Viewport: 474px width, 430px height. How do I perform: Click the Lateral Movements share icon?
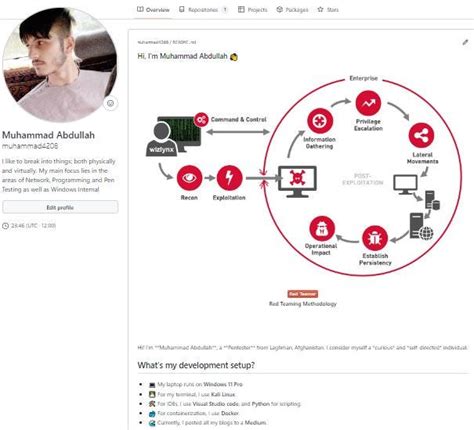pos(421,135)
